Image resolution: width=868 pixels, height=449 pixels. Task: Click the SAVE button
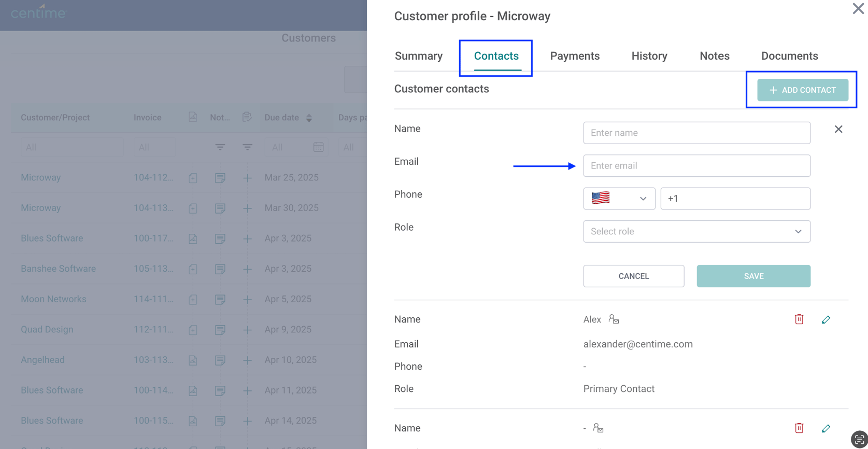click(753, 276)
